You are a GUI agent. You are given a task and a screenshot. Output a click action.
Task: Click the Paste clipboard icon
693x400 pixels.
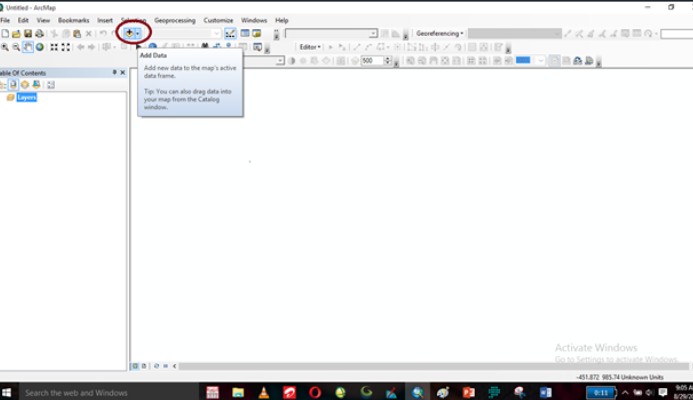coord(77,34)
